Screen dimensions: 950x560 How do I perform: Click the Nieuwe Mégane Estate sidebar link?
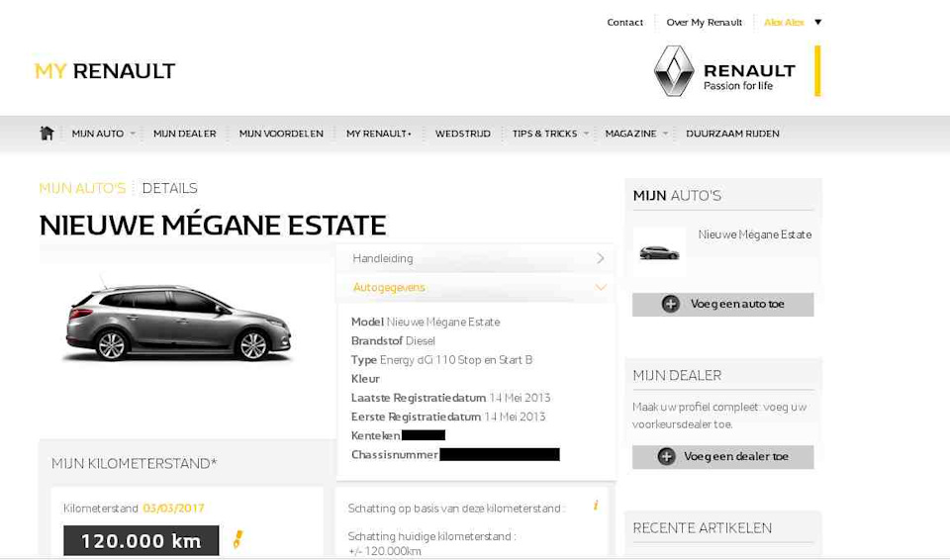pos(755,234)
